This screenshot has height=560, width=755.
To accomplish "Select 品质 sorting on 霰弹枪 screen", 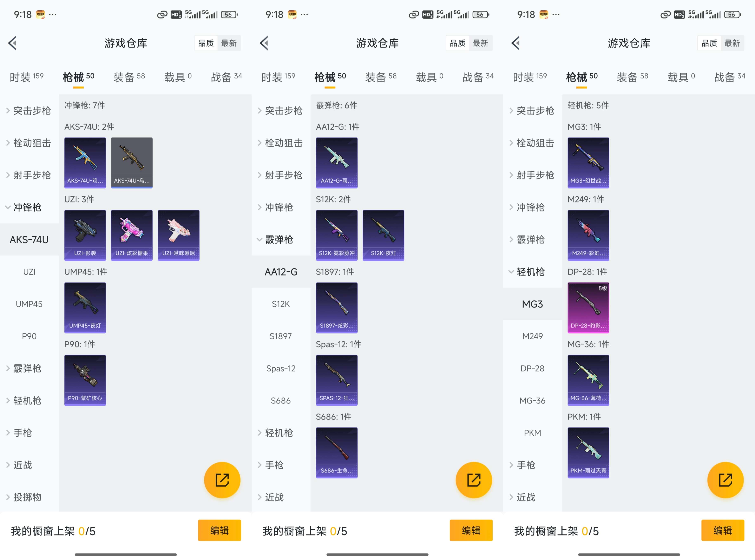I will pos(457,43).
